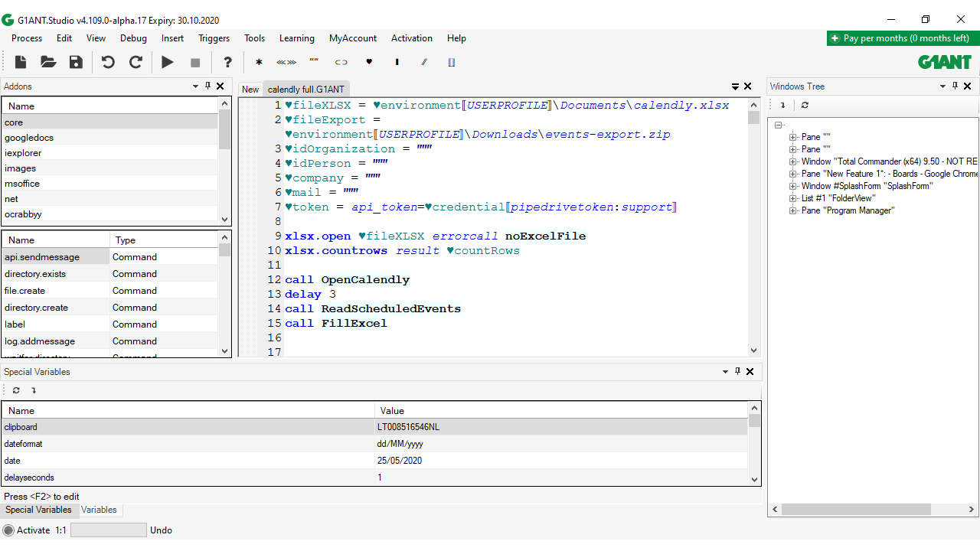
Task: Open the Learning menu
Action: (297, 38)
